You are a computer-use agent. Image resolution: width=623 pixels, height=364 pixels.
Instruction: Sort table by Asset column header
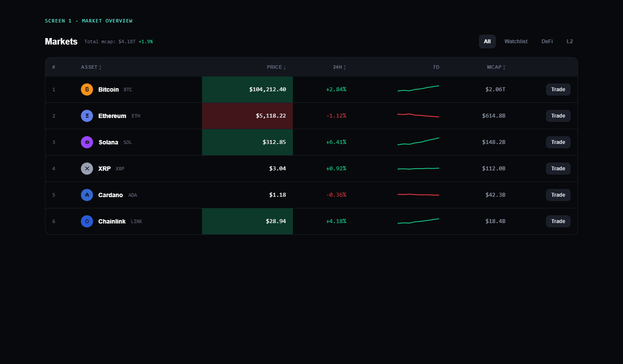tap(91, 67)
